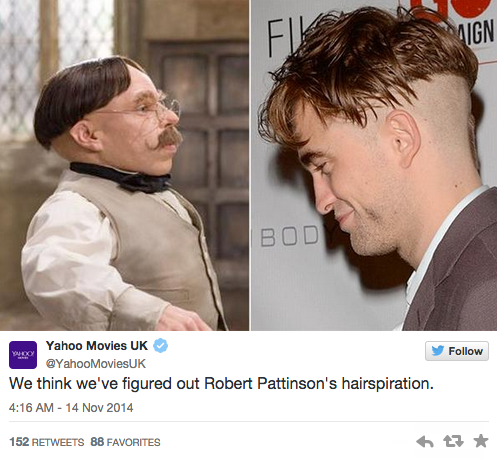
Task: Click the word RETWEETS label
Action: (x=58, y=442)
